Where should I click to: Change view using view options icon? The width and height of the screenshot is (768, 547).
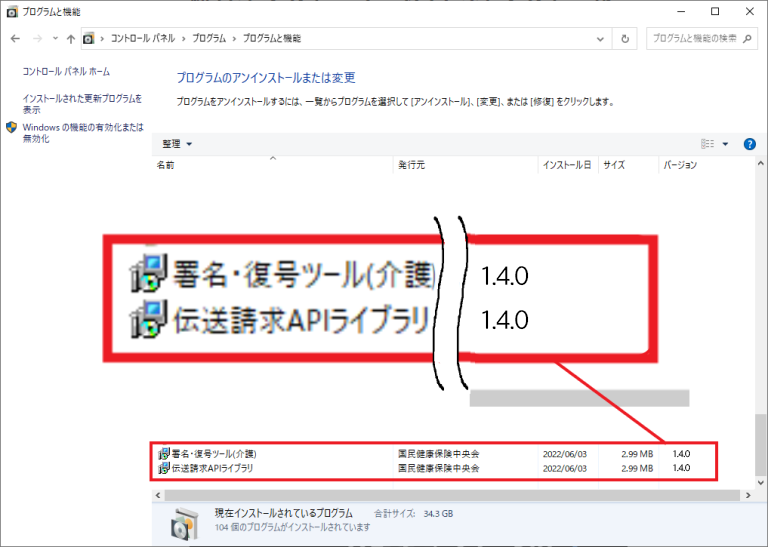[707, 143]
